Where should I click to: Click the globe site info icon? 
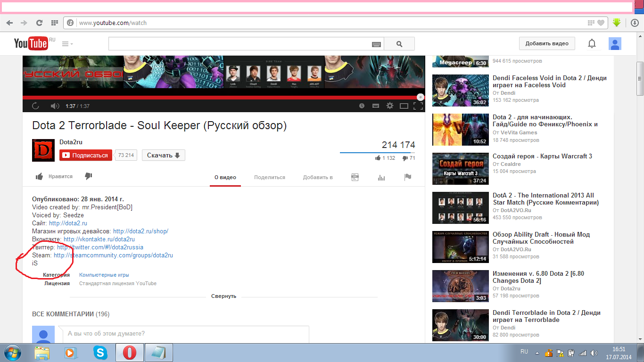coord(70,23)
